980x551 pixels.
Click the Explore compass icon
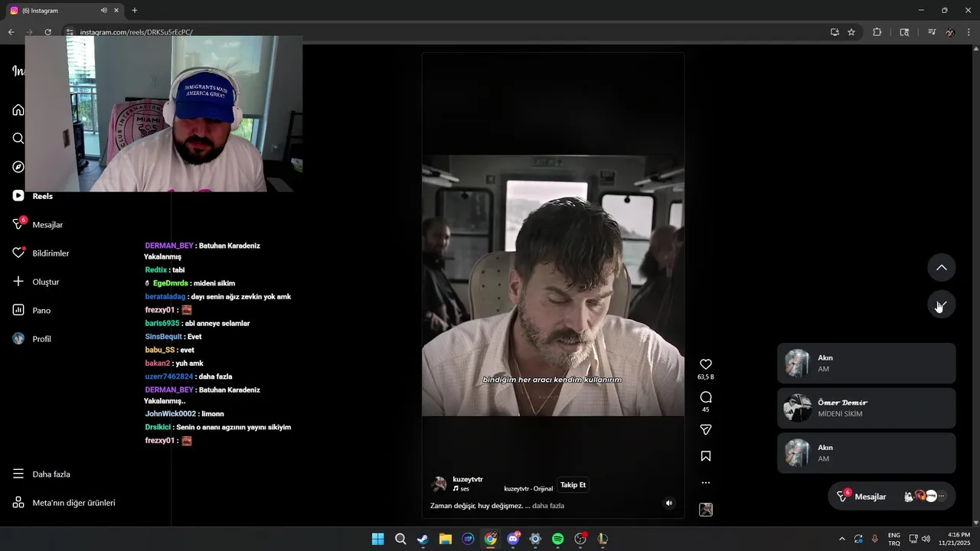coord(18,167)
